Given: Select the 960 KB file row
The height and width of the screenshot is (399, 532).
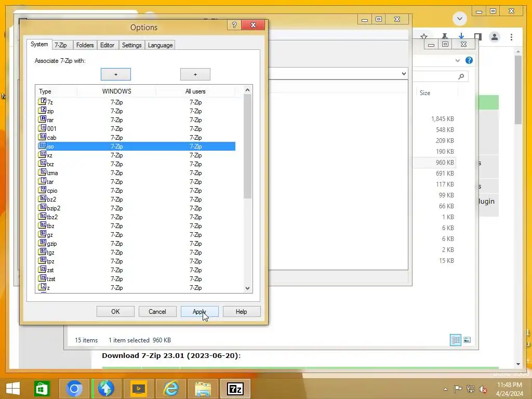Looking at the screenshot, I should coord(435,162).
